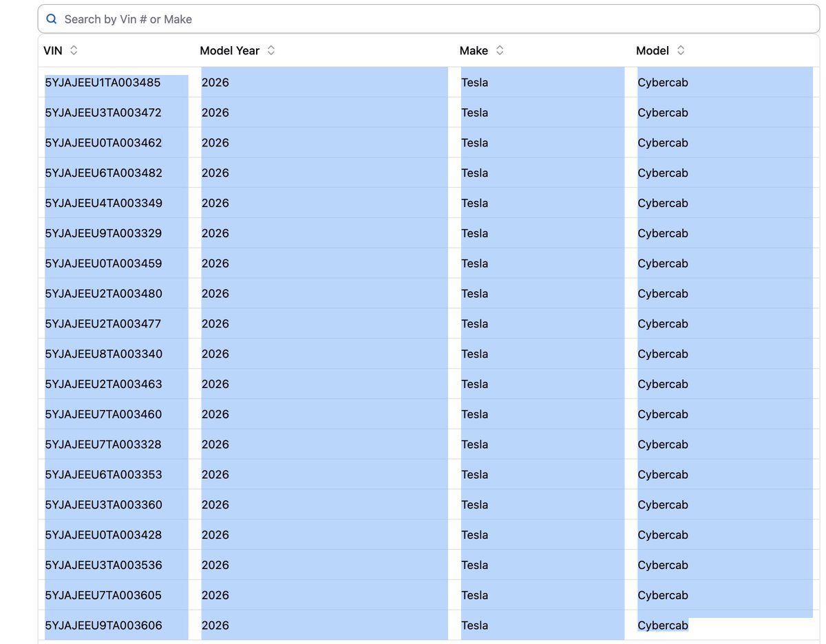Click Tesla in the 5YJAJEEU9TA003606 row
Screen dimensions: 826x644
click(x=475, y=626)
